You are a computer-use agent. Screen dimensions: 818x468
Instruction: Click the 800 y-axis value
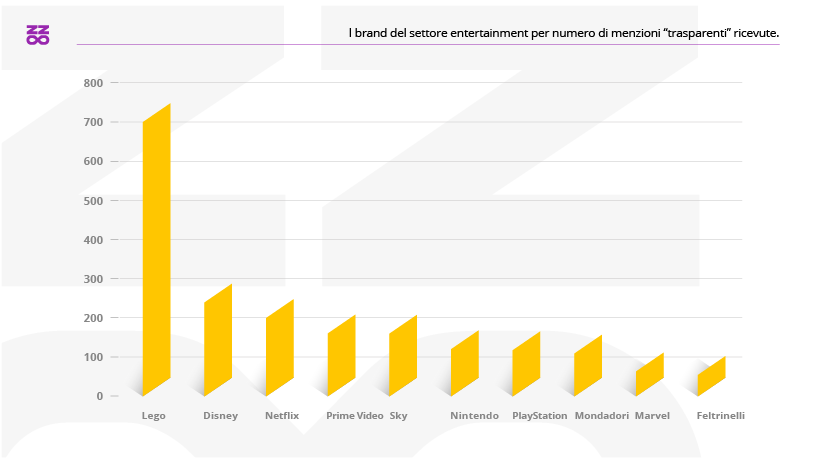(x=93, y=83)
